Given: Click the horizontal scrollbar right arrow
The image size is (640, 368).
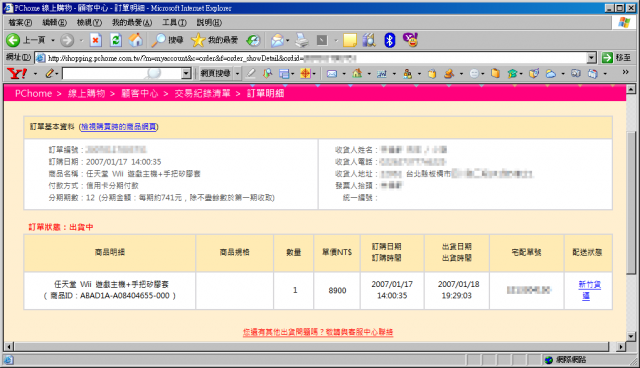Looking at the screenshot, I should coord(621,347).
